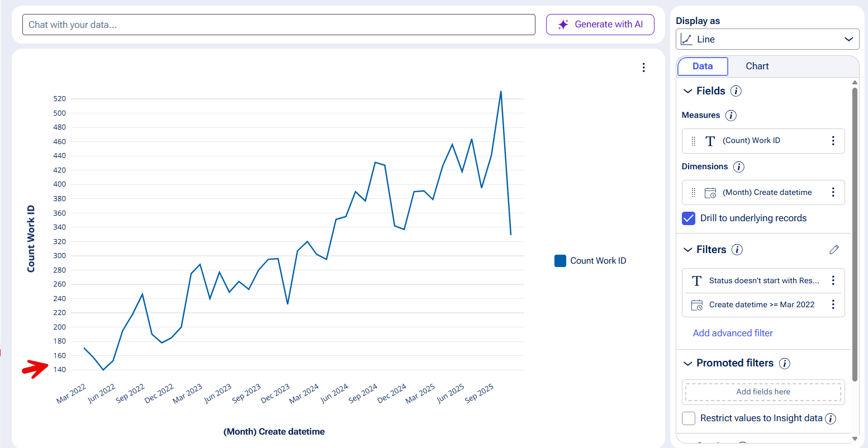Click the Generate with AI button
This screenshot has width=868, height=448.
[600, 25]
